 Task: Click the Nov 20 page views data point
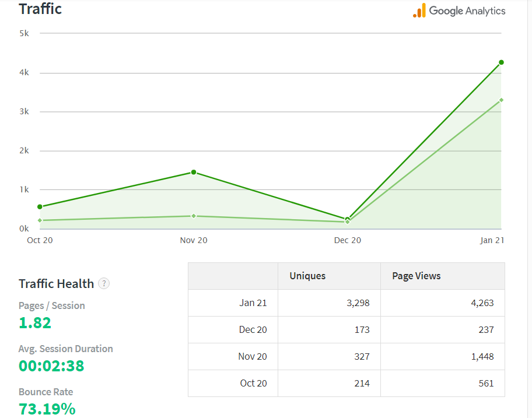click(x=194, y=173)
